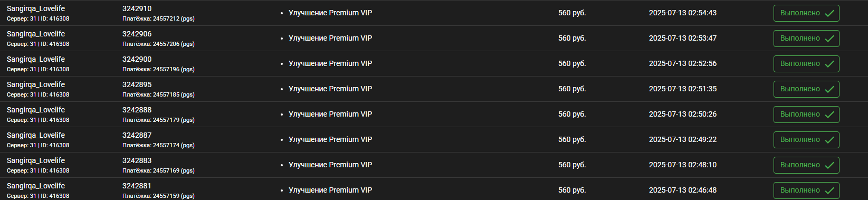The width and height of the screenshot is (868, 200).
Task: Click the checkmark icon for order 3242887
Action: [829, 140]
